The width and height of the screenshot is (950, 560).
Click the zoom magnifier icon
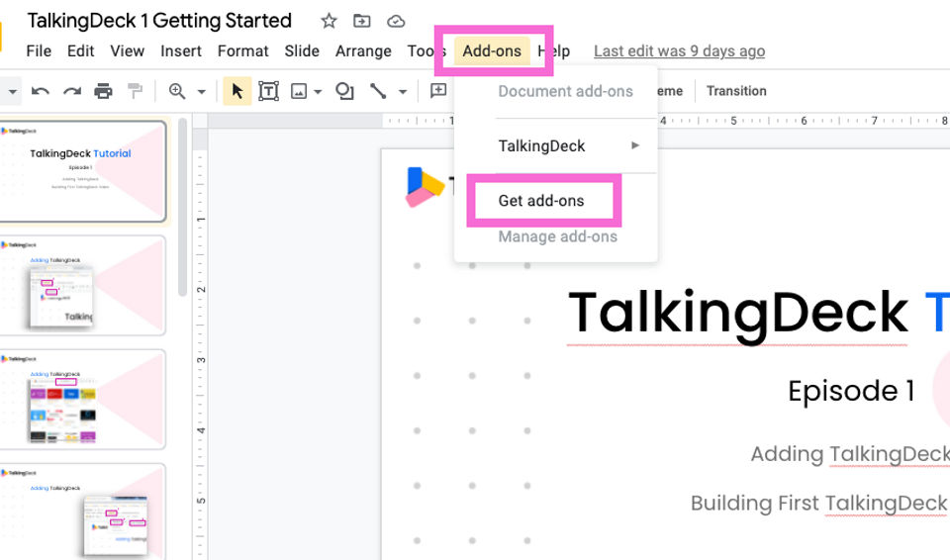[177, 91]
